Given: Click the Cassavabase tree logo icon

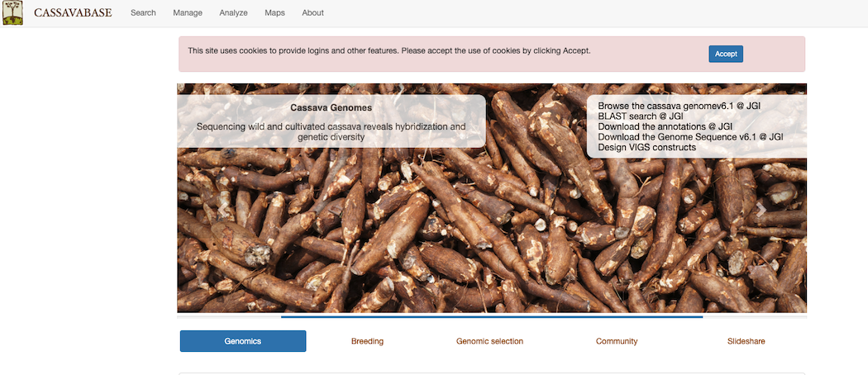Looking at the screenshot, I should [12, 12].
